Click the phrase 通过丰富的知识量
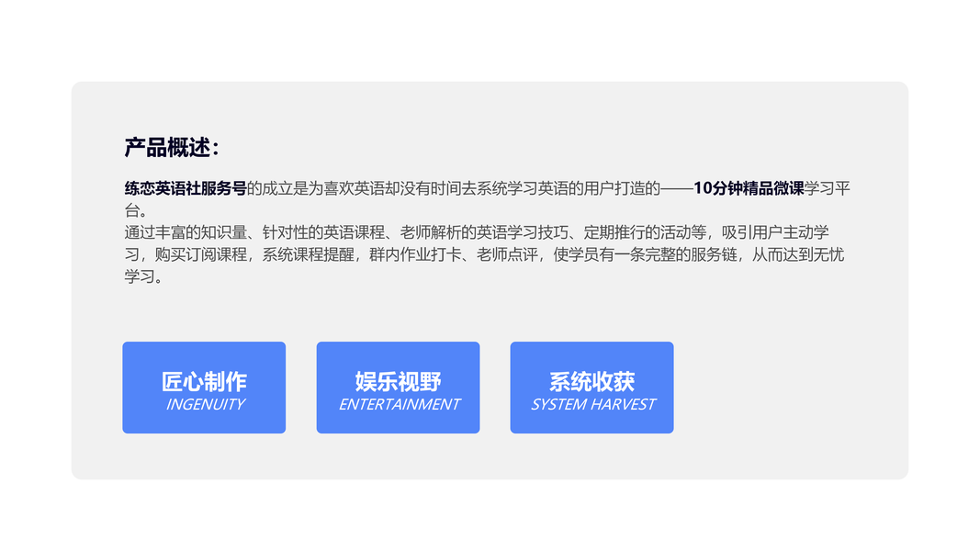Image resolution: width=980 pixels, height=551 pixels. pos(186,233)
